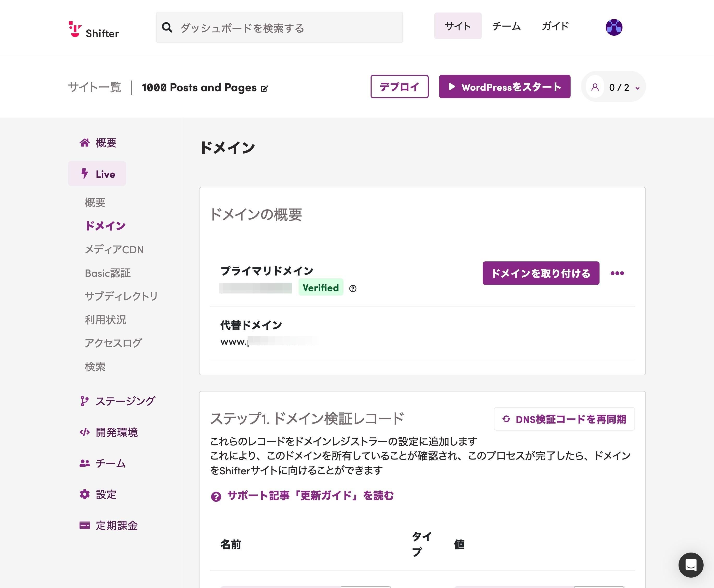Image resolution: width=714 pixels, height=588 pixels.
Task: Click the search magnifier icon
Action: (x=167, y=27)
